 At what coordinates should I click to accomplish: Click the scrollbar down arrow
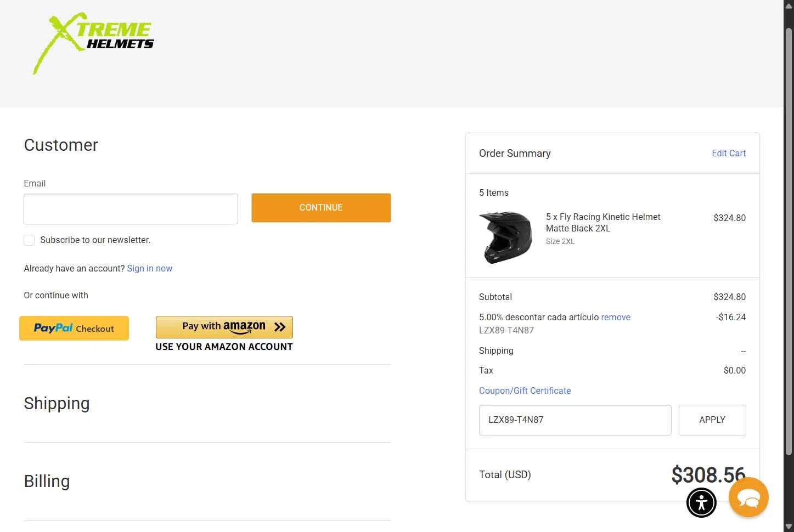[789, 527]
